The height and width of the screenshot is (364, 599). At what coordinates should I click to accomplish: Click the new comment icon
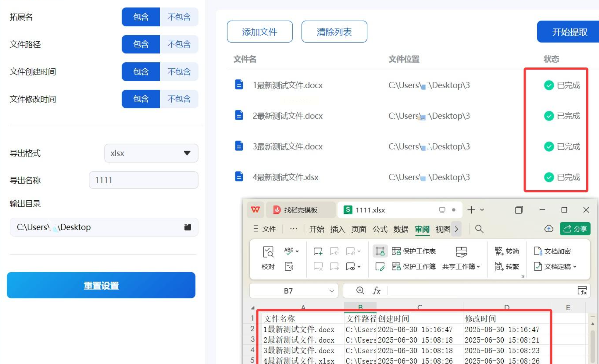tap(318, 251)
